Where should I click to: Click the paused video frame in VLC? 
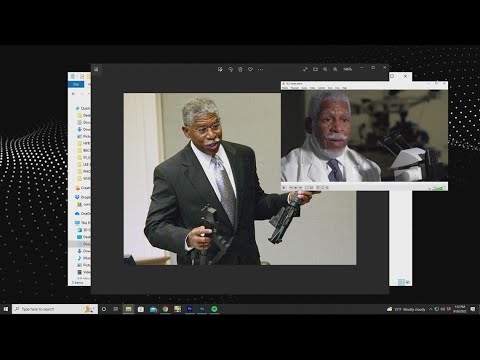click(x=364, y=136)
